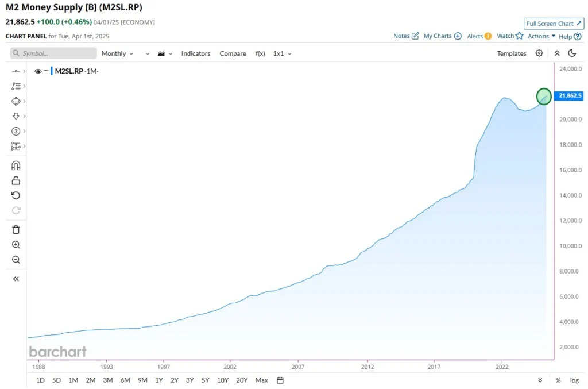Image resolution: width=588 pixels, height=389 pixels.
Task: Open the Indicators menu
Action: pos(196,53)
